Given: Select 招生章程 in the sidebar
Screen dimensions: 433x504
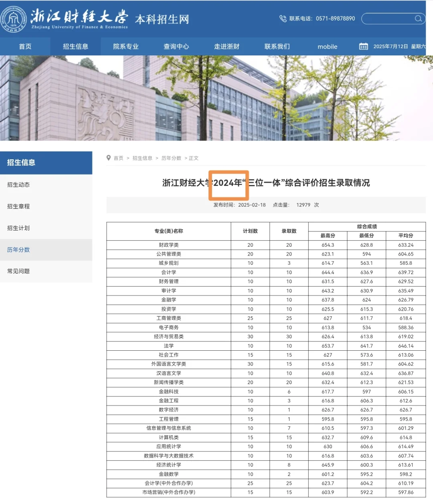Looking at the screenshot, I should click(x=46, y=206).
